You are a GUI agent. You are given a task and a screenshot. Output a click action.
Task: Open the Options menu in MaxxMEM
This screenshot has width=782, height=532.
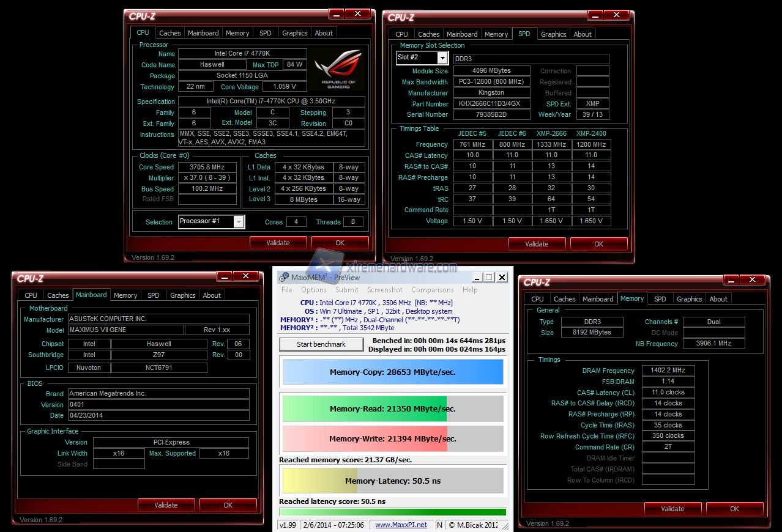(x=313, y=290)
